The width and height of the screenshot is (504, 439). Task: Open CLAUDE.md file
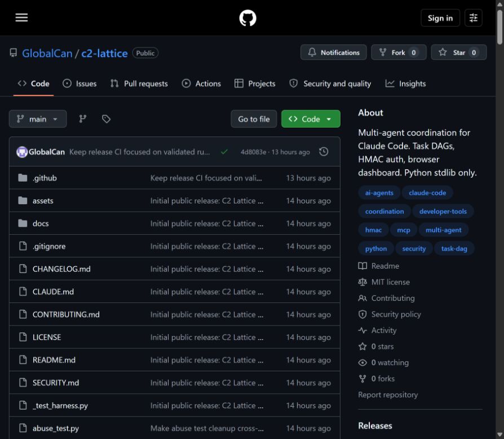coord(53,292)
